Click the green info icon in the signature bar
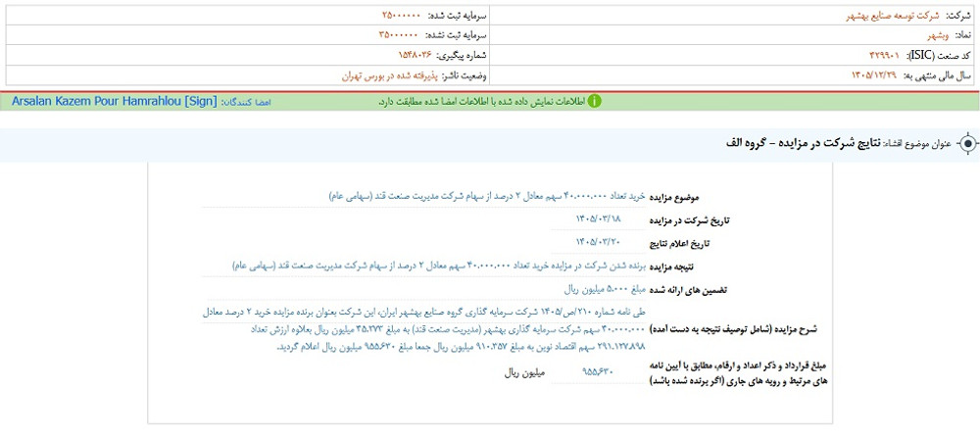Image resolution: width=980 pixels, height=439 pixels. [595, 101]
